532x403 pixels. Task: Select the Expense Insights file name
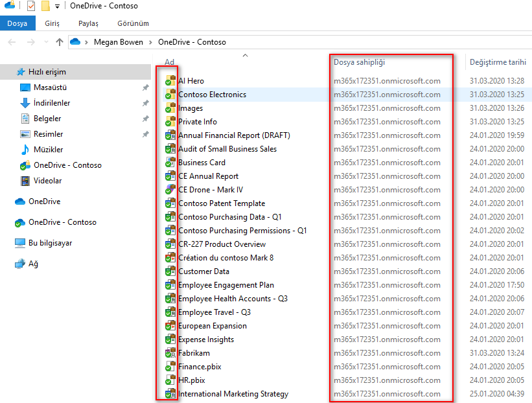(x=206, y=340)
